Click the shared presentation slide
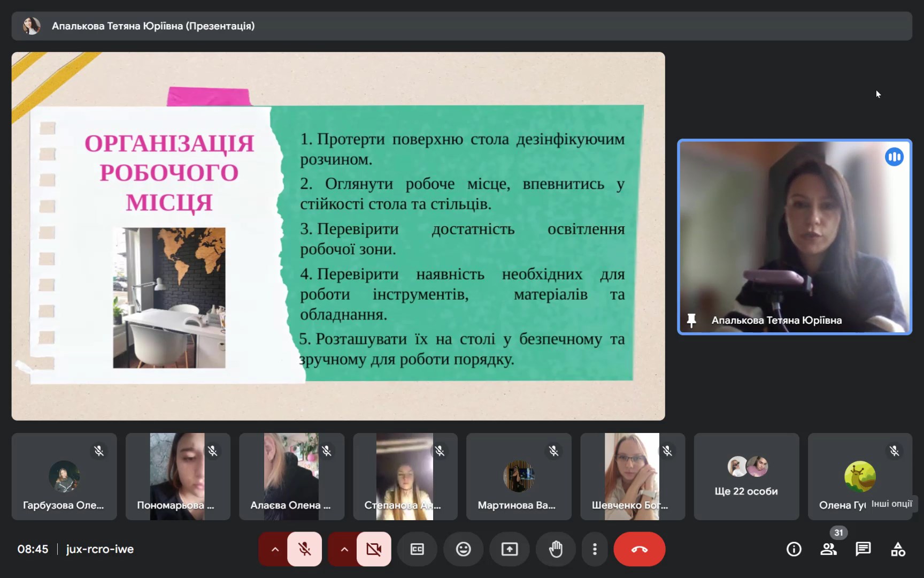924x578 pixels. click(x=338, y=236)
